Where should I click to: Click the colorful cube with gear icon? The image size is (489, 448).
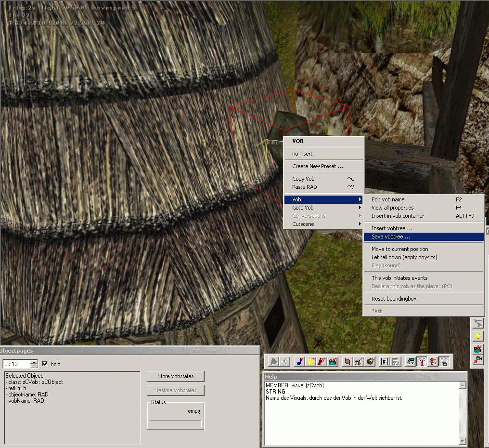click(370, 361)
